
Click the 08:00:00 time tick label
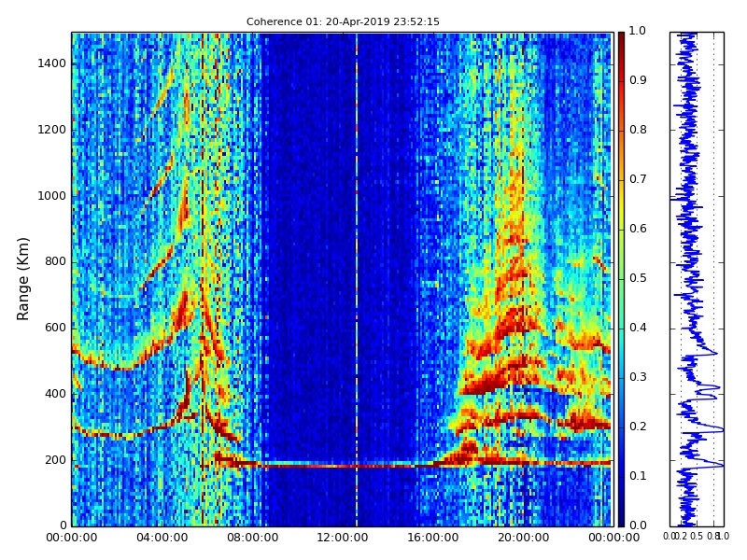tap(252, 539)
